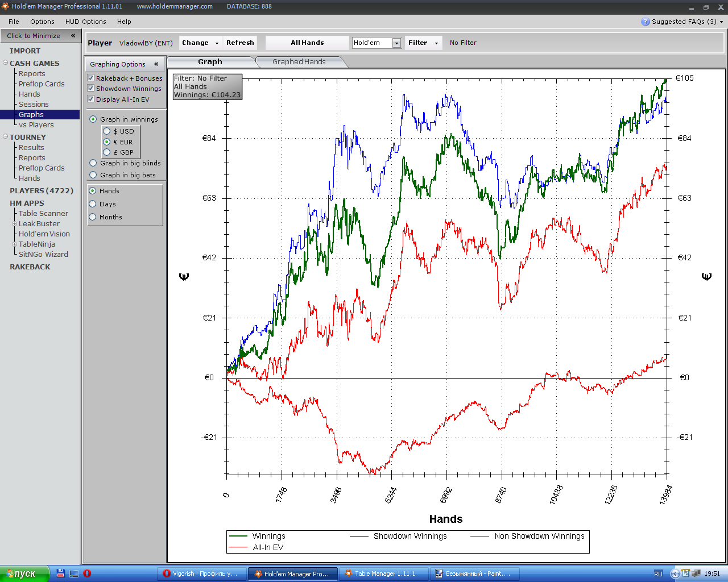Screen dimensions: 728x582
Task: Toggle the Display All-In EV checkbox
Action: point(91,99)
